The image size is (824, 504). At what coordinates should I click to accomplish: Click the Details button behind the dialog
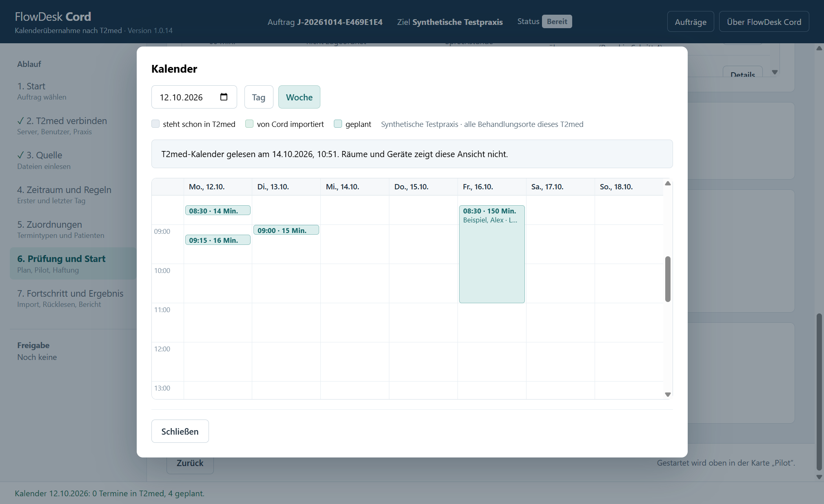pos(742,72)
